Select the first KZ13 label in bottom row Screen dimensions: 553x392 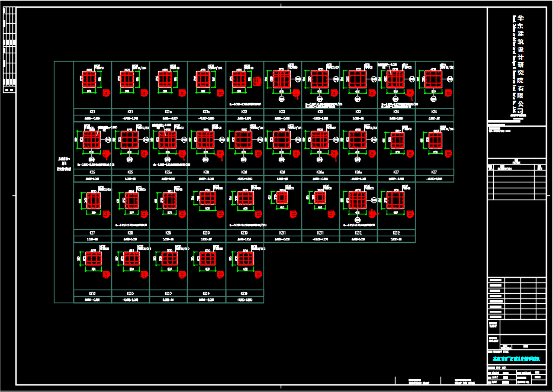point(130,293)
